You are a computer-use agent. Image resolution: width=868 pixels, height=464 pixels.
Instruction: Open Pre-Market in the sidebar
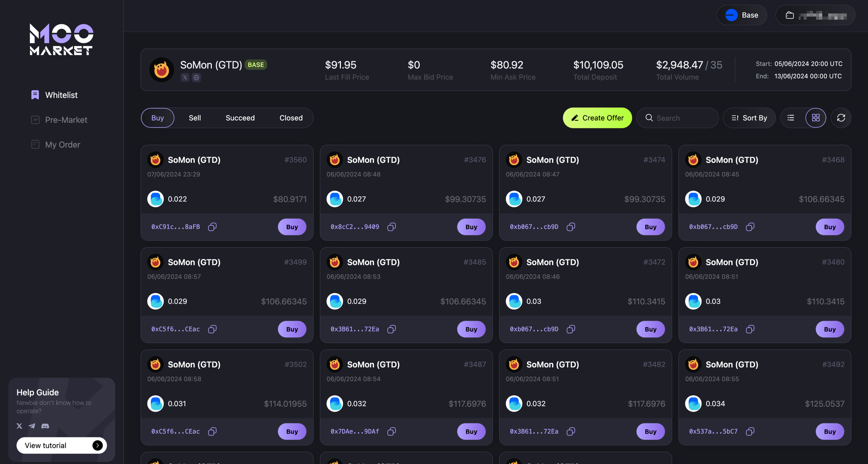[x=66, y=120]
